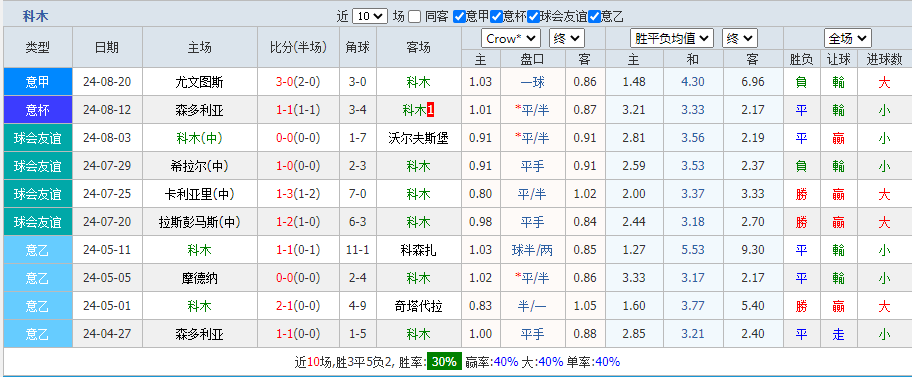Click the 半/一 handicap cell
The image size is (912, 377).
coord(533,306)
